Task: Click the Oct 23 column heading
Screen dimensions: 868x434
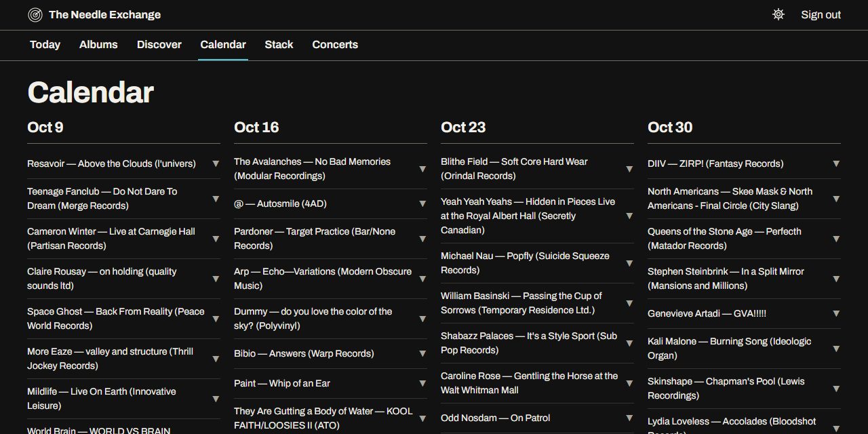Action: 463,127
